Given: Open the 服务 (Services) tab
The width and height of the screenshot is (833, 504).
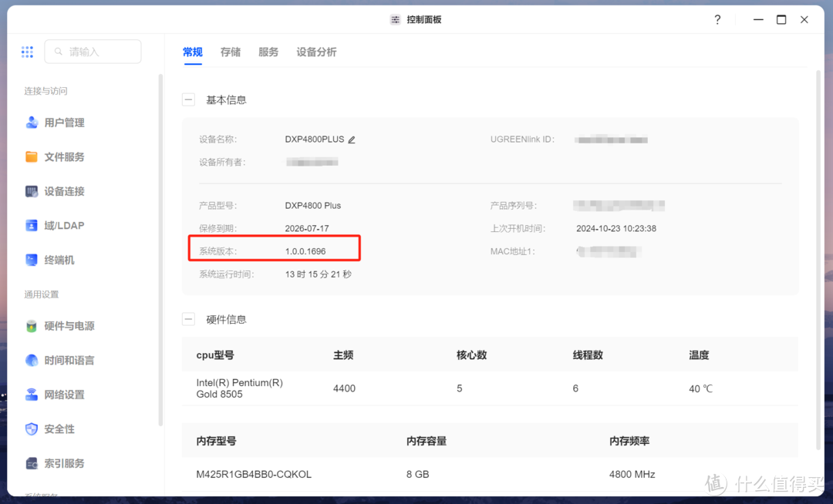Looking at the screenshot, I should pyautogui.click(x=268, y=52).
